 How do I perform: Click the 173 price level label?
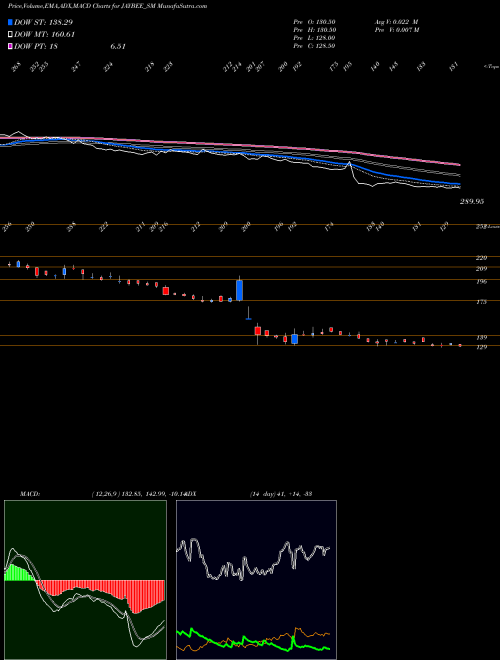(481, 302)
